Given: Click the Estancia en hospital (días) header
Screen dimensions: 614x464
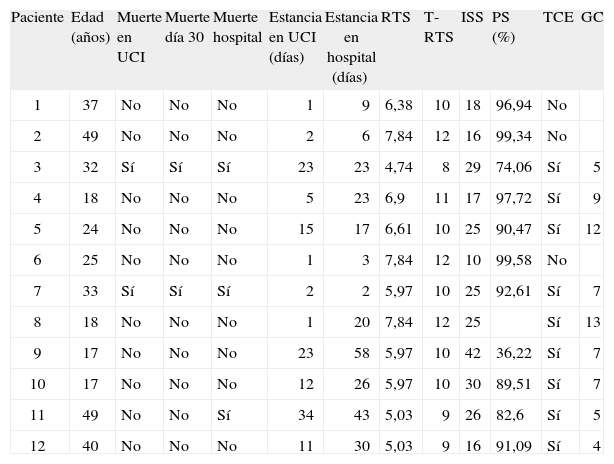Looking at the screenshot, I should click(351, 47).
